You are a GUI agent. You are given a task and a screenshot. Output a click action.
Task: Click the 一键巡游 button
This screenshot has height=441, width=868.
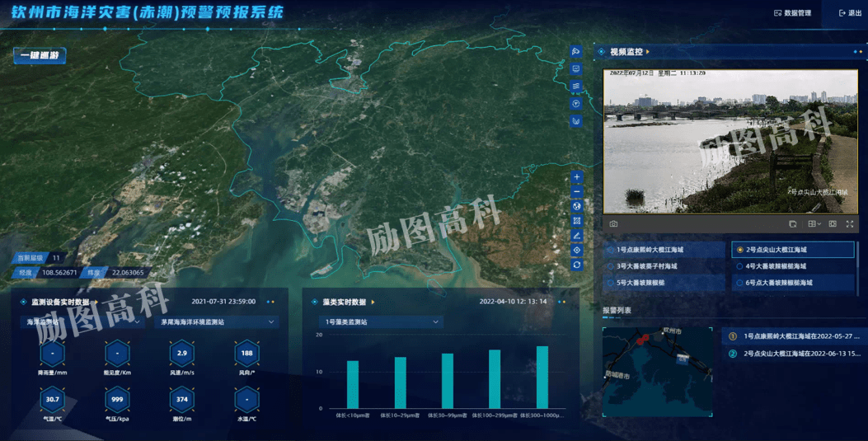point(40,56)
